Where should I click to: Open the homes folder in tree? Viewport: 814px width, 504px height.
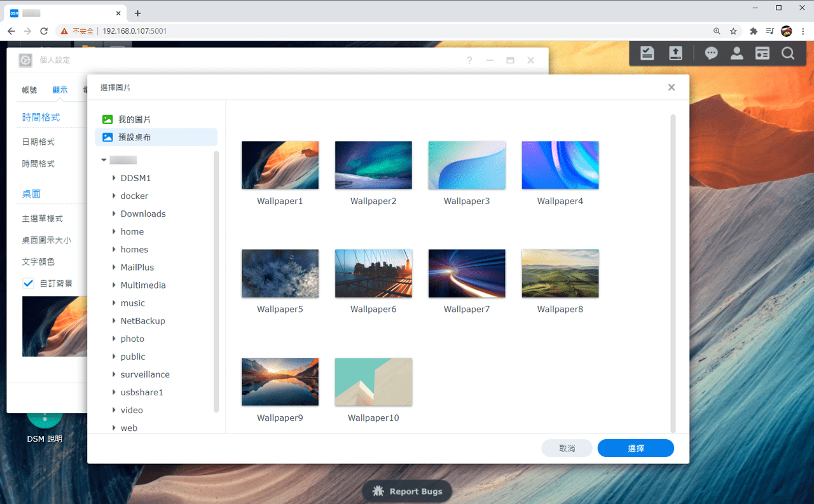(134, 249)
